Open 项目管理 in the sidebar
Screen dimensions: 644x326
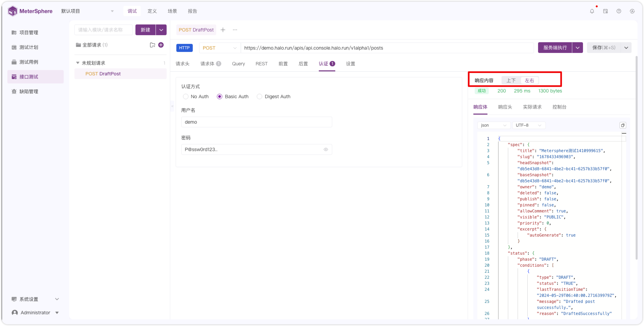click(x=36, y=32)
